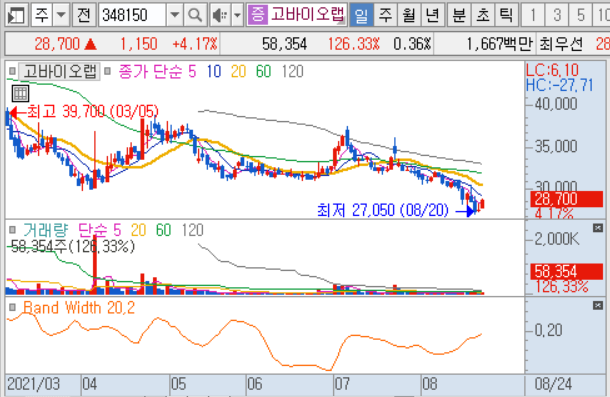Viewport: 610px width, 397px height.
Task: Click the 거래량 volume legend label
Action: click(46, 230)
